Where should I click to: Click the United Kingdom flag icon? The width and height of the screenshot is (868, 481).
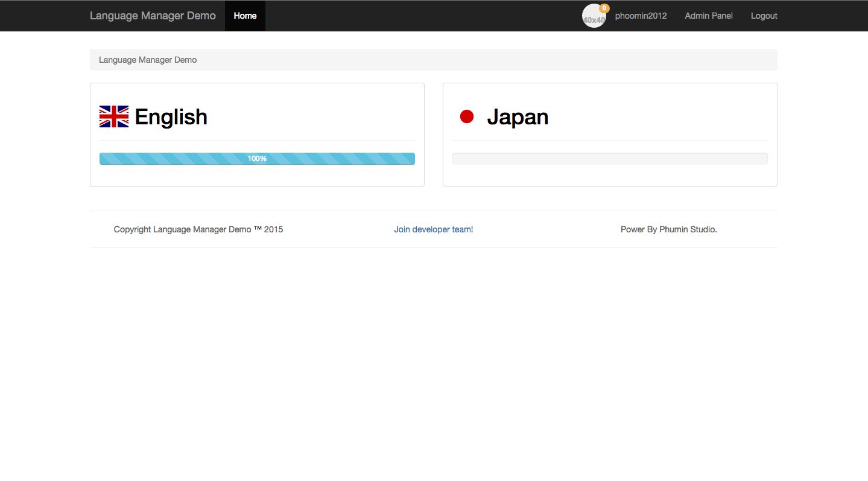113,116
